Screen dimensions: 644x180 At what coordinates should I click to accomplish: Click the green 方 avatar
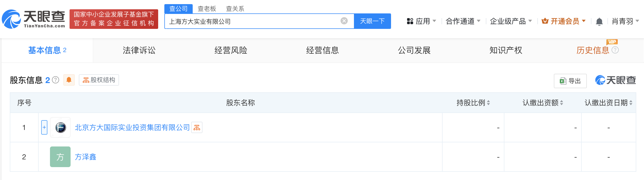point(60,157)
